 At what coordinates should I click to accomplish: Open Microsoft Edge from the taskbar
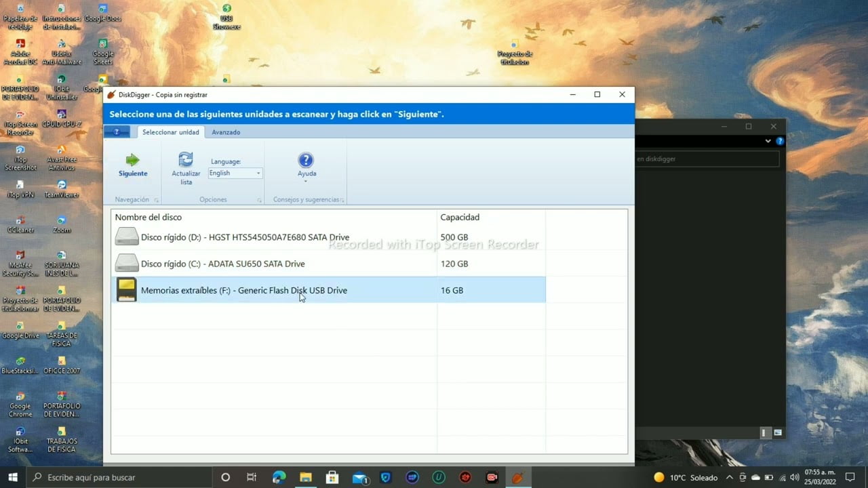click(279, 477)
